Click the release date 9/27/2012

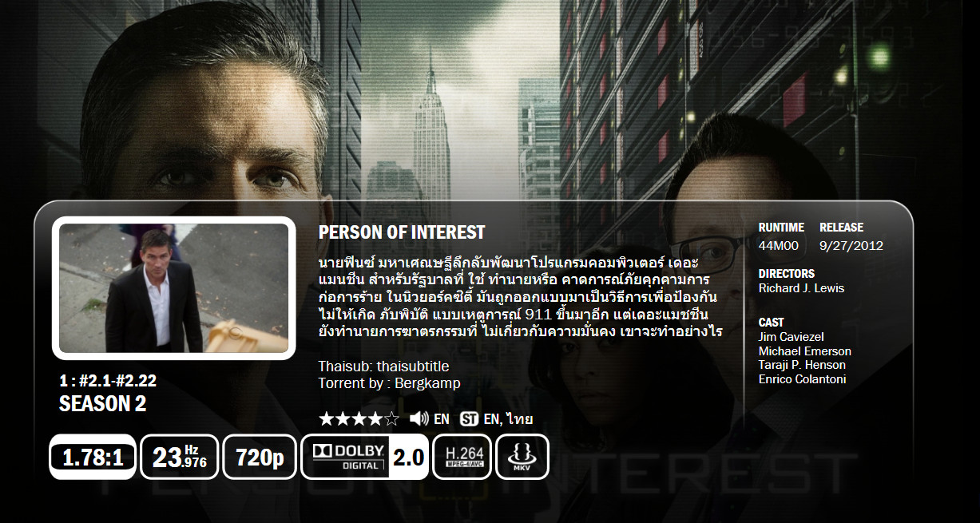click(x=851, y=246)
